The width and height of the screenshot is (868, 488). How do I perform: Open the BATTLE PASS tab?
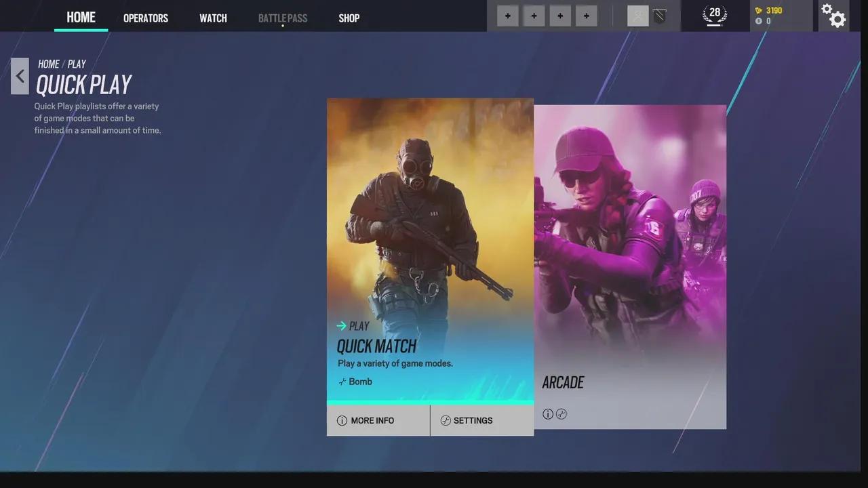coord(282,18)
